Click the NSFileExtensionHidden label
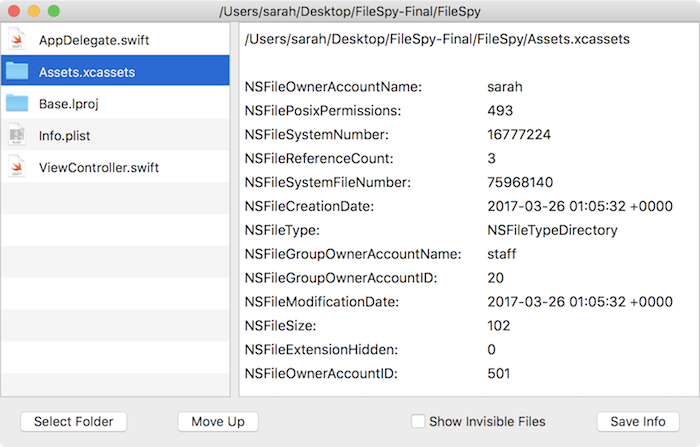Screen dimensions: 700x447 click(321, 350)
